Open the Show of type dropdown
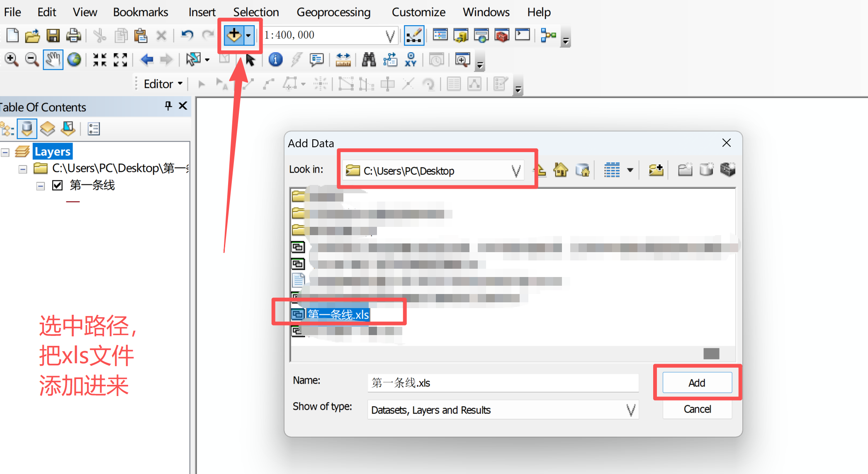 pos(630,410)
